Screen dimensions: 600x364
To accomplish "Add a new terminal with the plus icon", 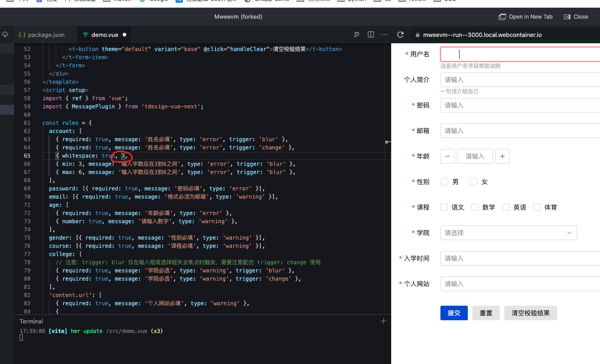I will pyautogui.click(x=383, y=321).
